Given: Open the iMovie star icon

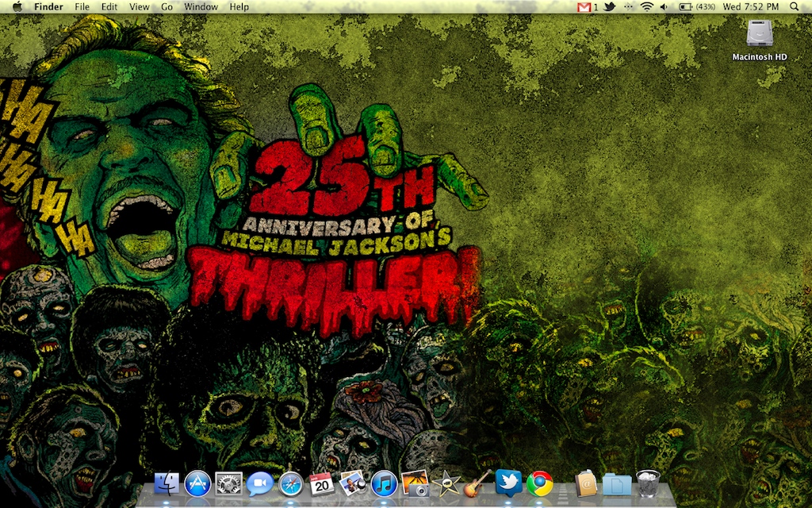Looking at the screenshot, I should point(446,483).
